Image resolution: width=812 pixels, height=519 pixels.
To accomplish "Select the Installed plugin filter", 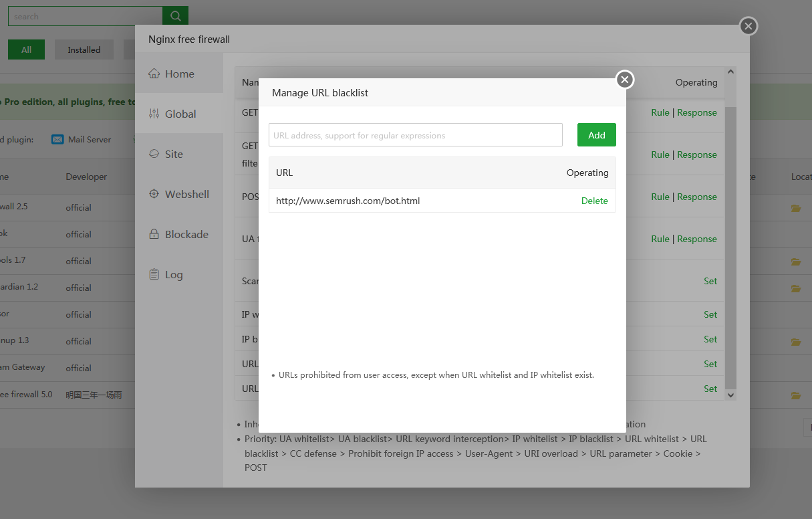I will point(84,49).
